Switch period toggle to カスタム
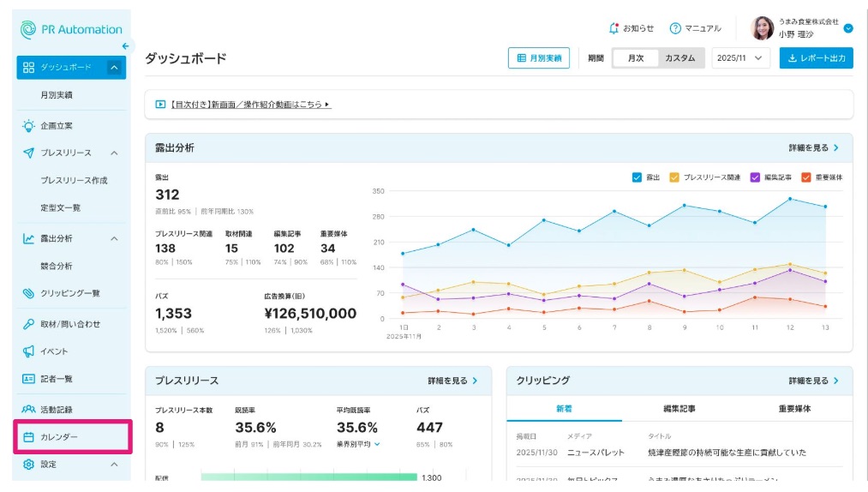 click(679, 58)
